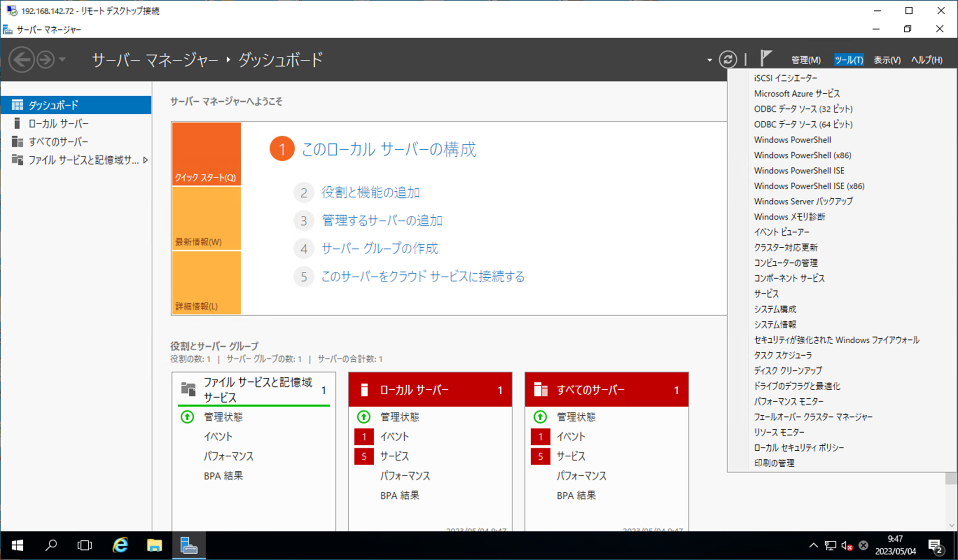Image resolution: width=958 pixels, height=560 pixels.
Task: Open Internet Explorer from the taskbar
Action: pyautogui.click(x=120, y=545)
